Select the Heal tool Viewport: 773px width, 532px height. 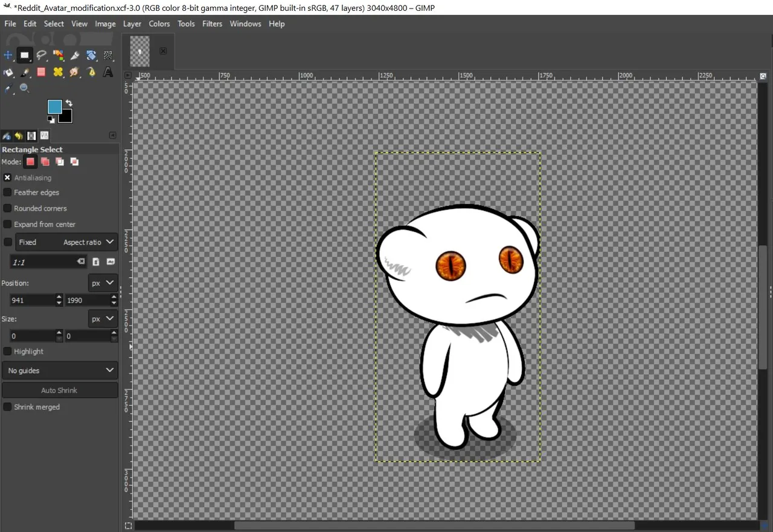click(x=58, y=72)
